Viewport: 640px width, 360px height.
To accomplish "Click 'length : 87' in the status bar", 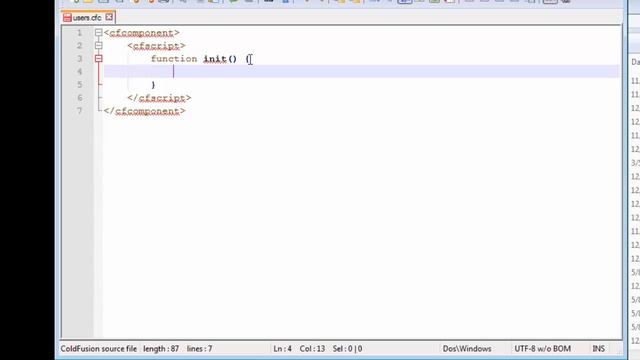I will 161,349.
